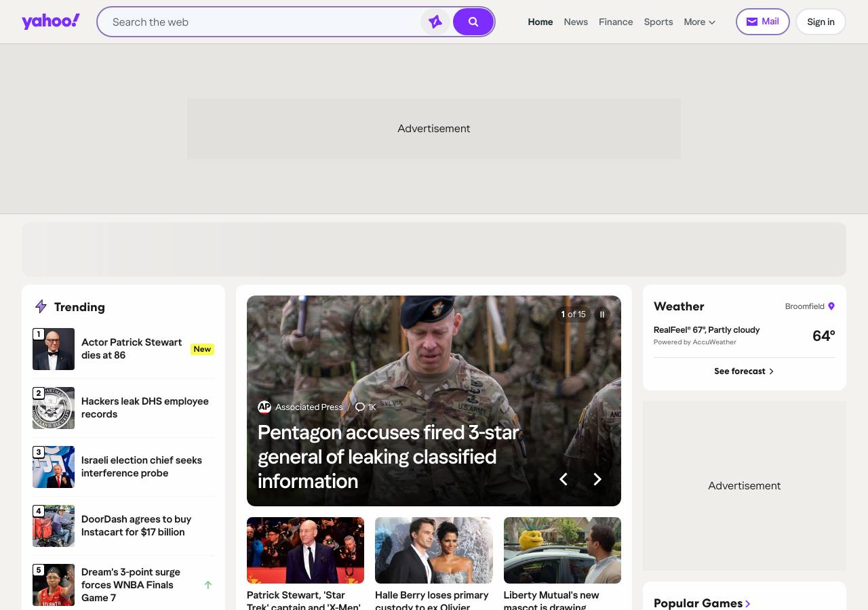Viewport: 868px width, 610px height.
Task: Click DoorDash trending thumbnail number 4
Action: tap(54, 526)
